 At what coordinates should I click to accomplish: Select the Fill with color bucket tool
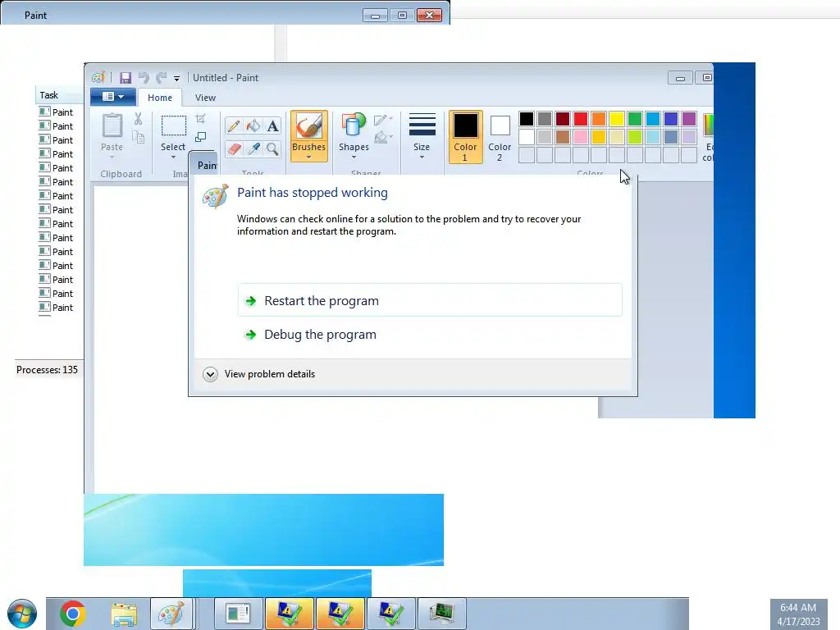click(x=253, y=126)
